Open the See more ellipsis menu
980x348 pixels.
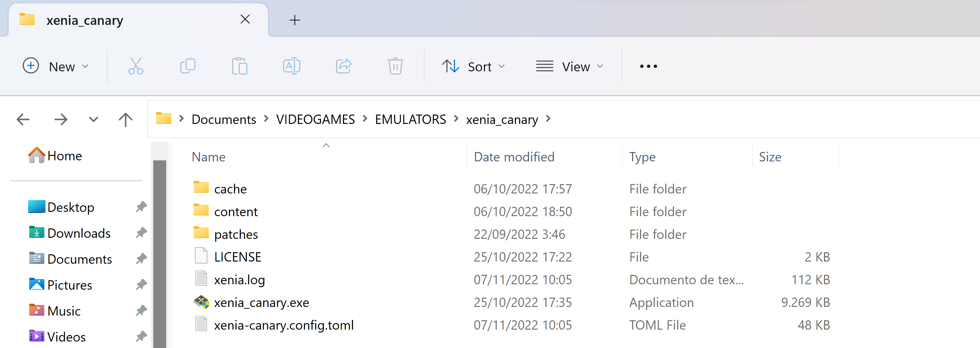[x=648, y=66]
